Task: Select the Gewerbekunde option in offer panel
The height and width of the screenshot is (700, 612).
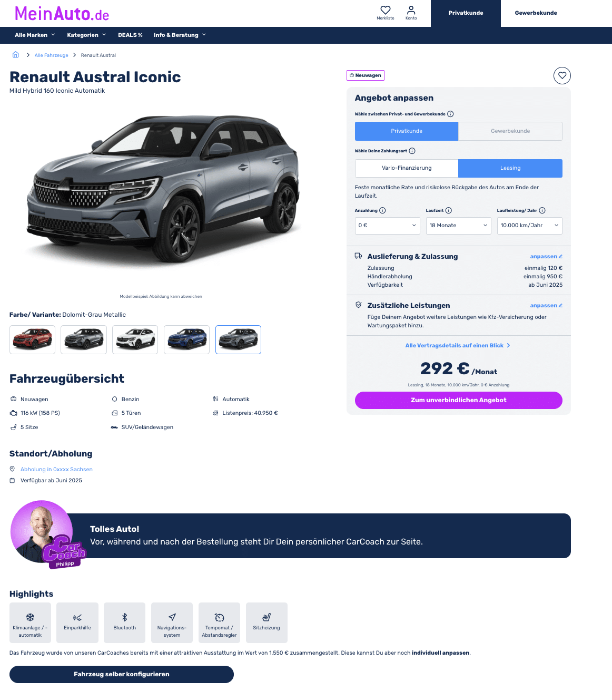Action: 510,131
